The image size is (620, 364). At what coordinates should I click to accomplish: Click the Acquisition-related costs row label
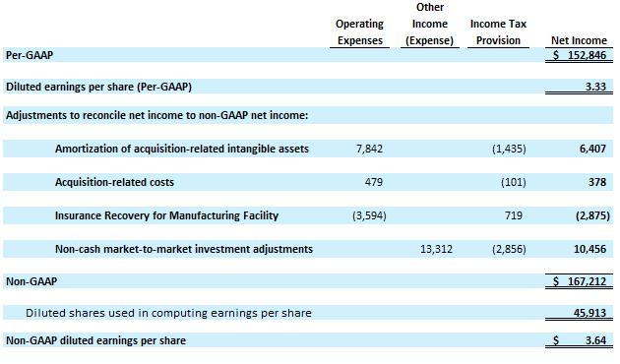pos(114,182)
